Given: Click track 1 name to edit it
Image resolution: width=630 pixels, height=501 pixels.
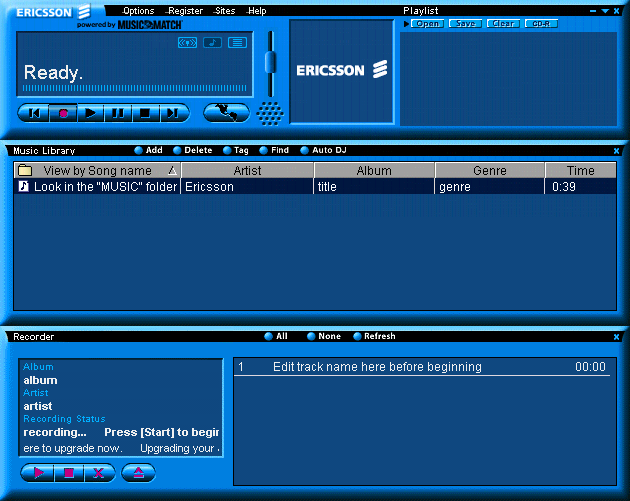Looking at the screenshot, I should [377, 367].
